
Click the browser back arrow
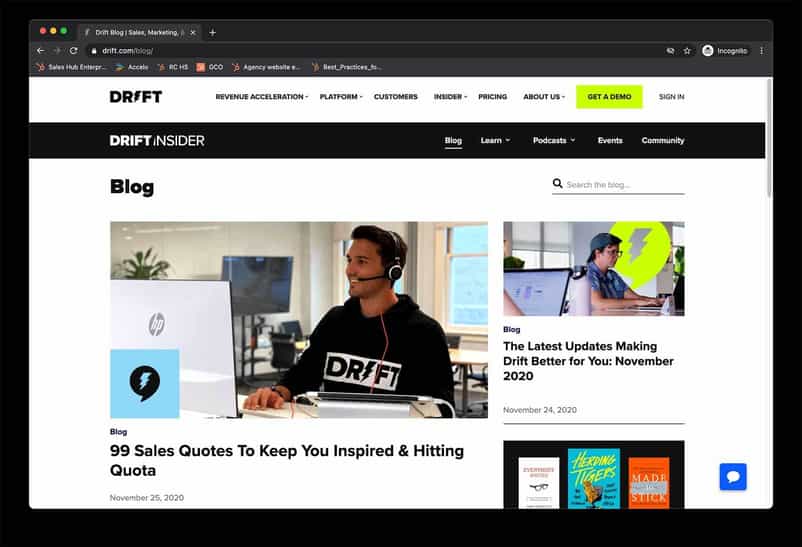[40, 51]
